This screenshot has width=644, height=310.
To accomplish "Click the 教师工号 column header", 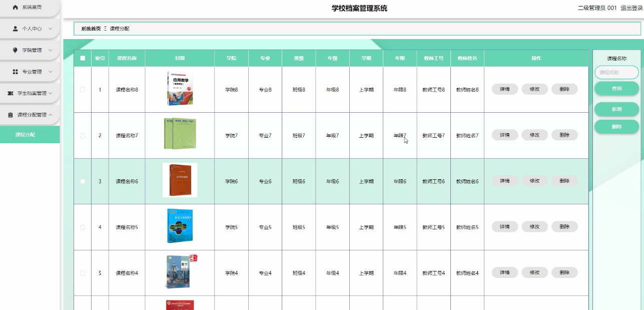I will (x=433, y=58).
